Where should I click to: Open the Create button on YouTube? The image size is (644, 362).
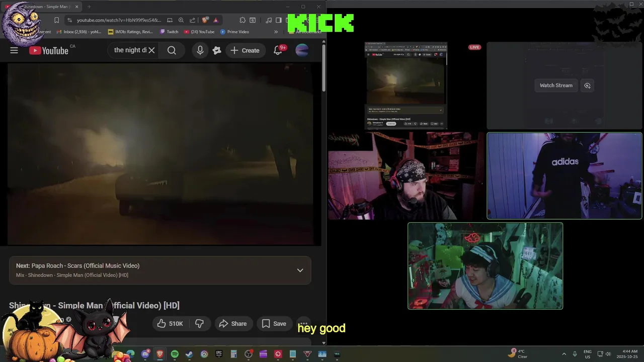[x=245, y=50]
